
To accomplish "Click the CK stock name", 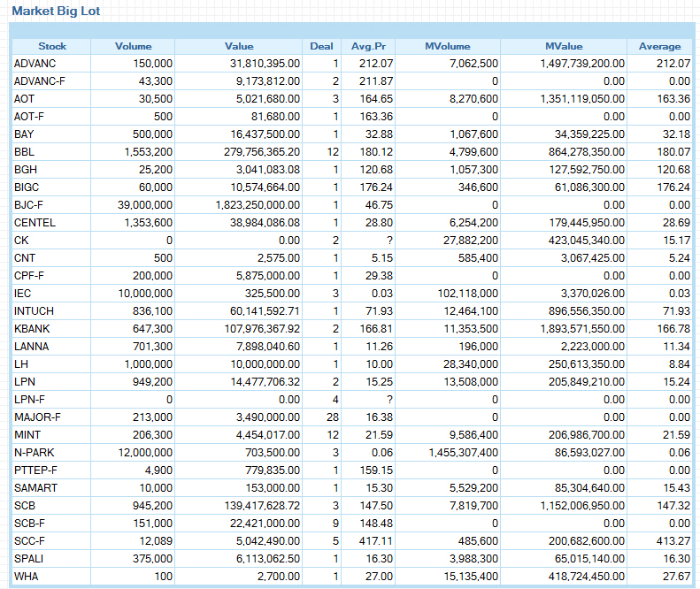I will 21,241.
